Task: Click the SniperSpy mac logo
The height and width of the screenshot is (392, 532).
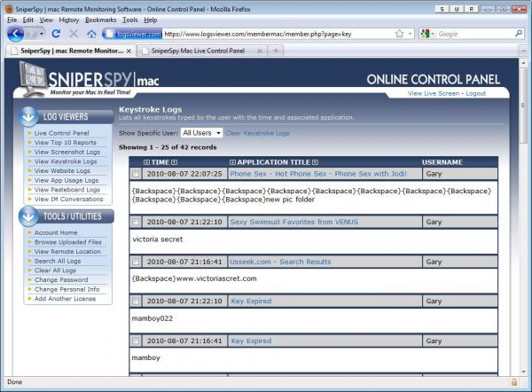Action: click(x=89, y=79)
